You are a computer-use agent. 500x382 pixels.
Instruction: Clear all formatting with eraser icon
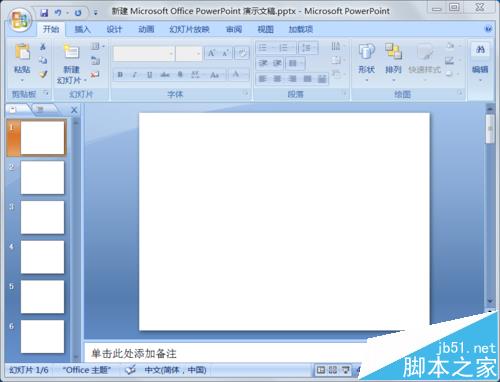click(x=242, y=53)
